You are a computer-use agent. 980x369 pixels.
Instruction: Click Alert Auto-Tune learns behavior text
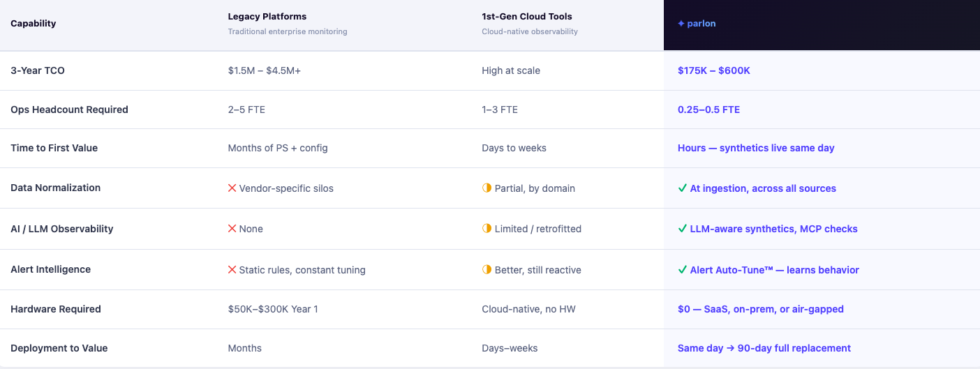pos(775,270)
